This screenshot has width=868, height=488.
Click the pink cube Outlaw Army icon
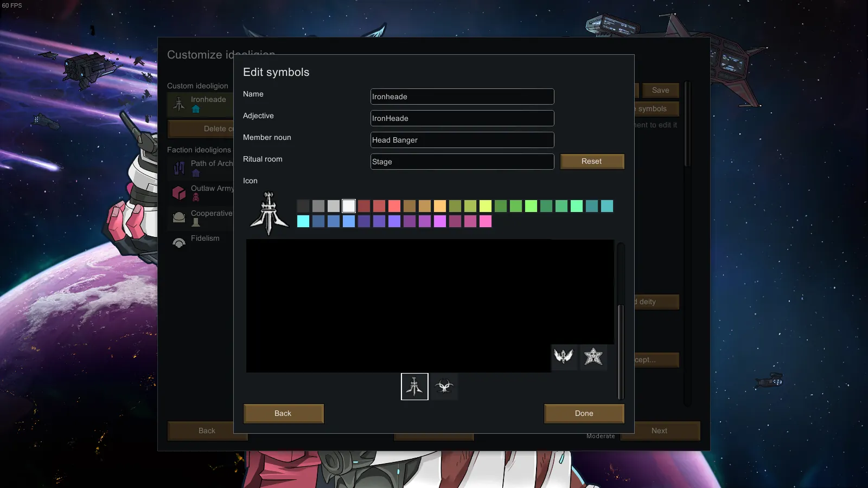coord(179,192)
